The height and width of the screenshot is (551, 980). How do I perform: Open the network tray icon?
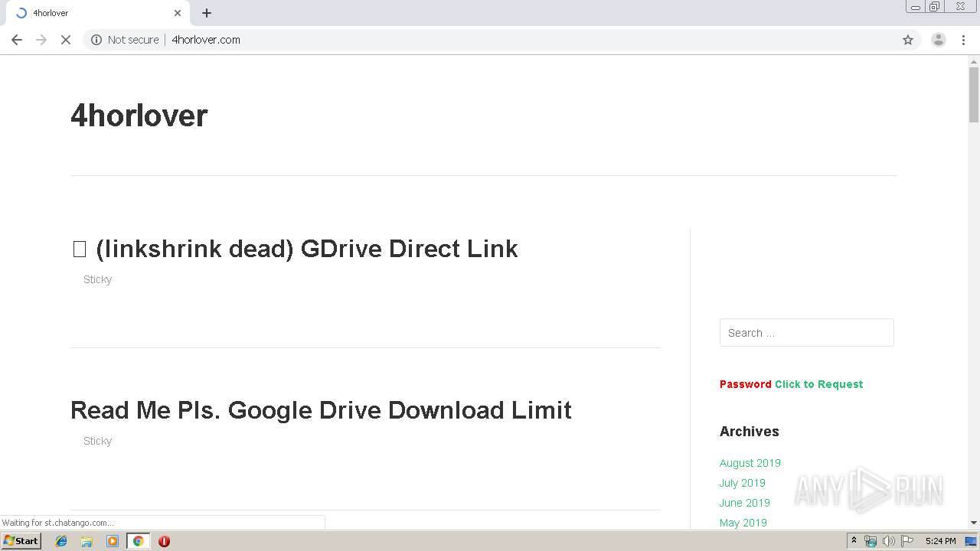pyautogui.click(x=871, y=541)
